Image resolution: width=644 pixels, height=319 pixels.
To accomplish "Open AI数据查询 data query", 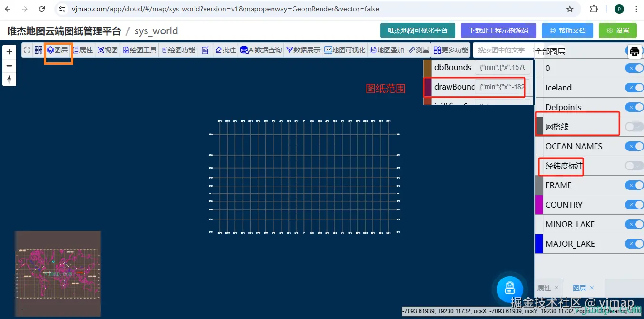I will click(x=261, y=50).
